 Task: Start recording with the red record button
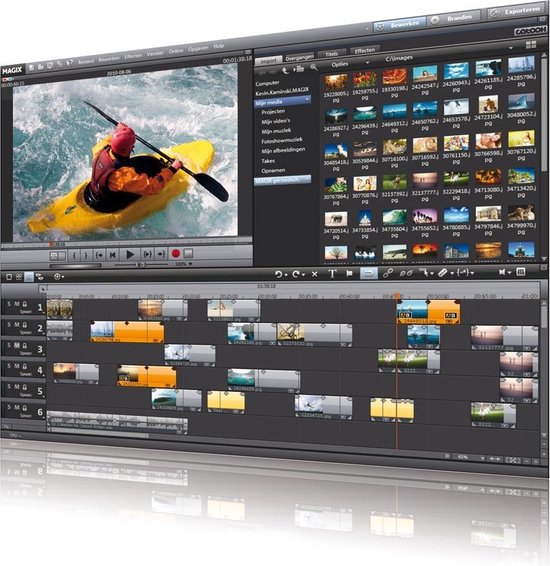pyautogui.click(x=176, y=254)
